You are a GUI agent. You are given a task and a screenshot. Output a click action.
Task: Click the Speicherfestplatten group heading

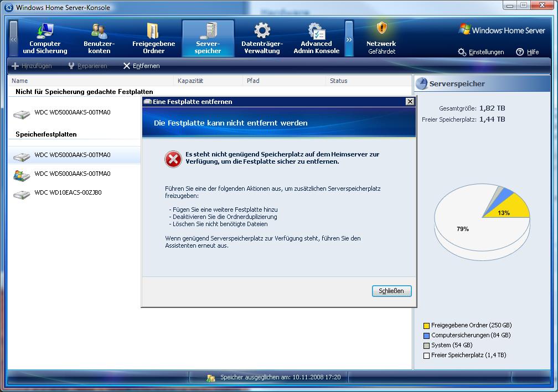coord(46,134)
